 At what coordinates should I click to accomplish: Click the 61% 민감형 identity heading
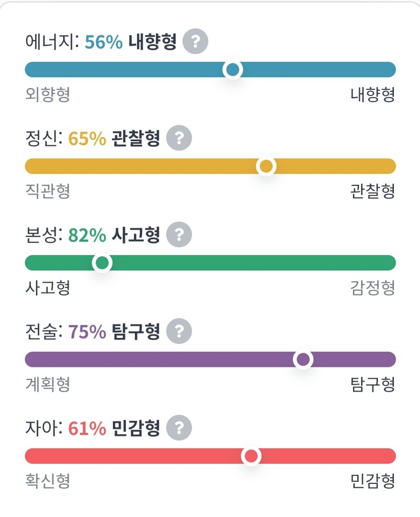(x=114, y=428)
